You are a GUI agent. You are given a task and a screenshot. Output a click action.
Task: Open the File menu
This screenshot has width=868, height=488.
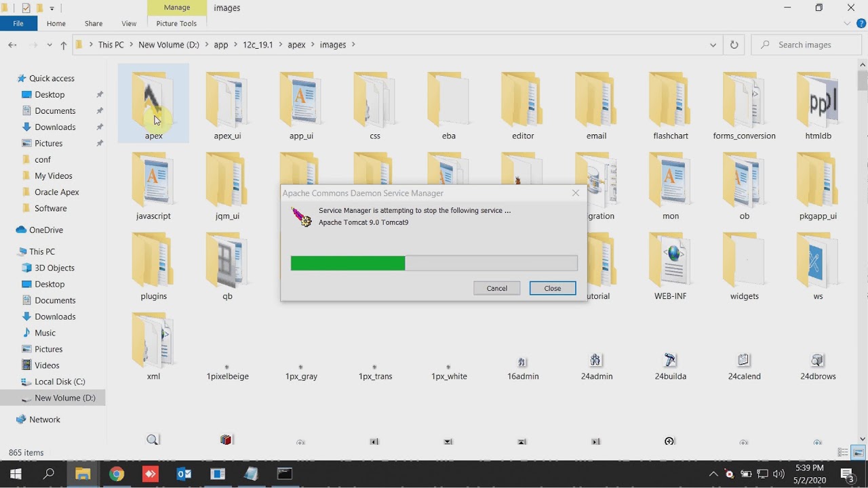18,23
